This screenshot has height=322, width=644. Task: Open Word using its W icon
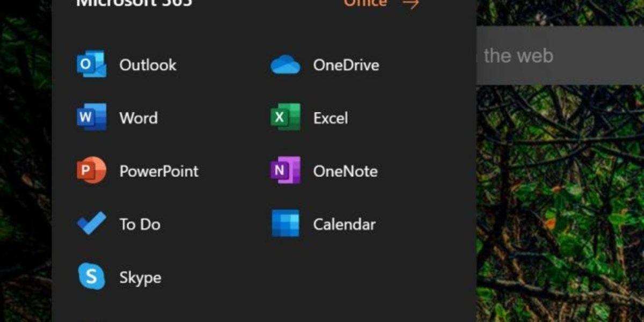91,118
